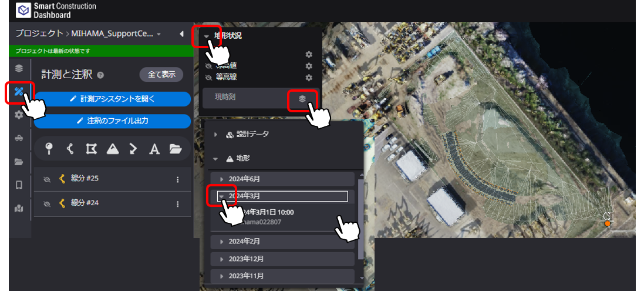The image size is (644, 291).
Task: Select the polyline measurement tool
Action: pos(70,148)
